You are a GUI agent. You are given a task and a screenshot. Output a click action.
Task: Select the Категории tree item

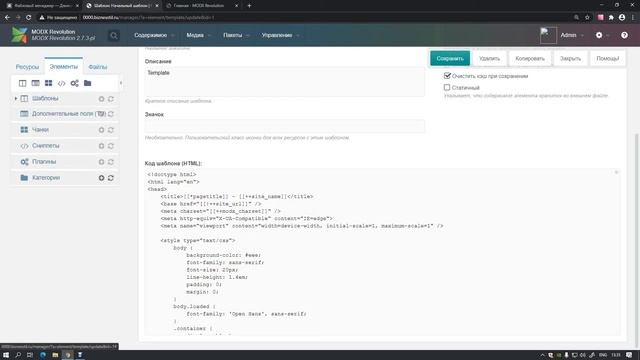46,178
